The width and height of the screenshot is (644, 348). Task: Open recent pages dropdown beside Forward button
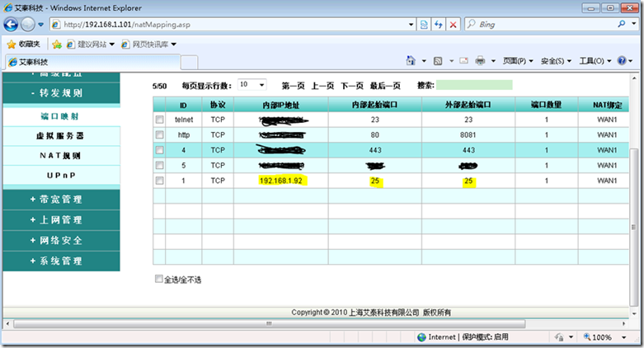click(40, 25)
